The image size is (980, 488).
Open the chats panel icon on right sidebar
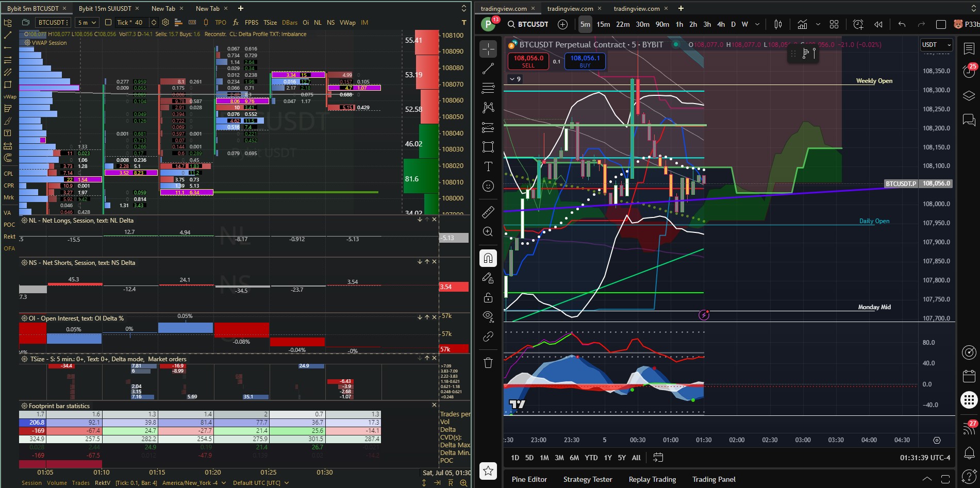pos(969,120)
